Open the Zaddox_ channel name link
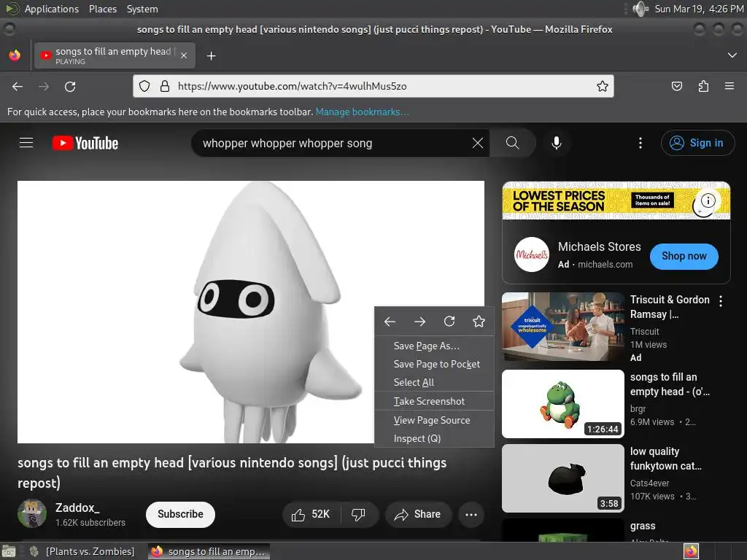The height and width of the screenshot is (560, 747). pos(77,507)
